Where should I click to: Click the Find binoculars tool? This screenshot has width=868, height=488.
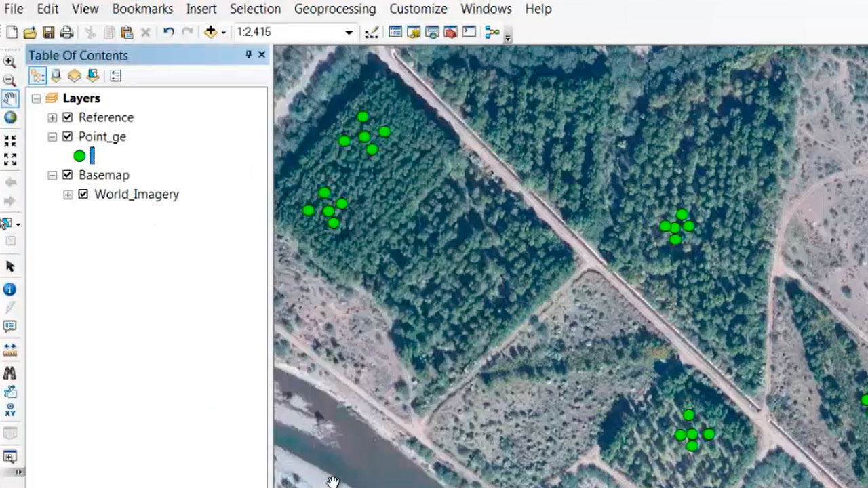pyautogui.click(x=9, y=373)
